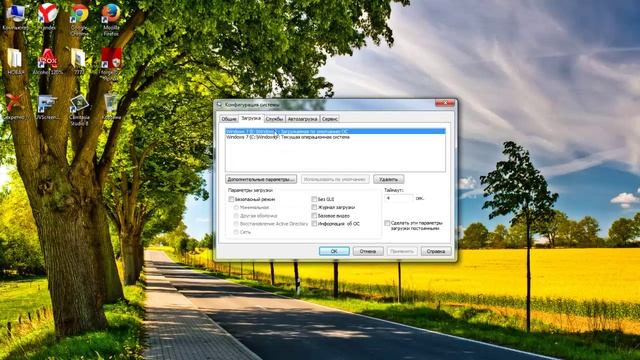
Task: Launch the Alcohol 120% shortcut
Action: [48, 61]
